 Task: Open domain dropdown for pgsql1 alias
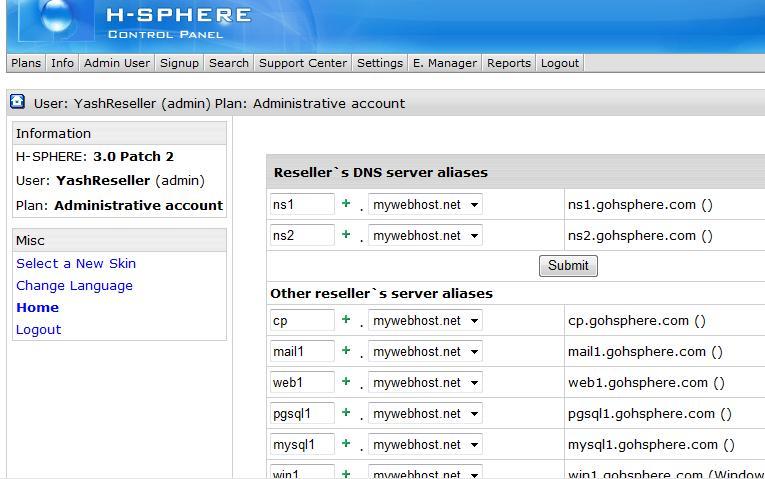(x=425, y=413)
